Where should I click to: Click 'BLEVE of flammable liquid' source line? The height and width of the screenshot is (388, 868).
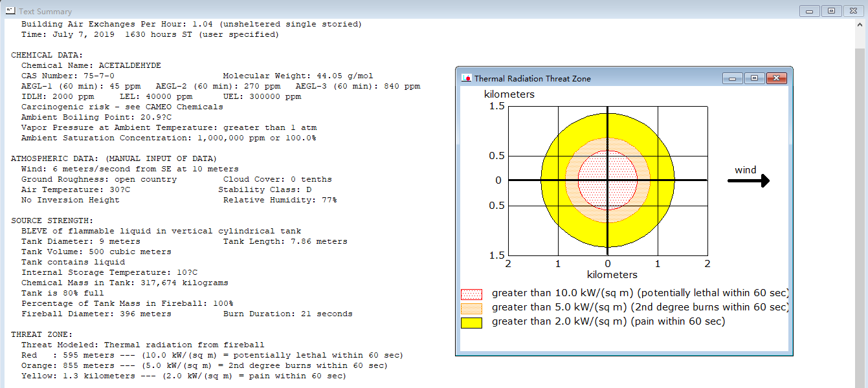[x=161, y=231]
